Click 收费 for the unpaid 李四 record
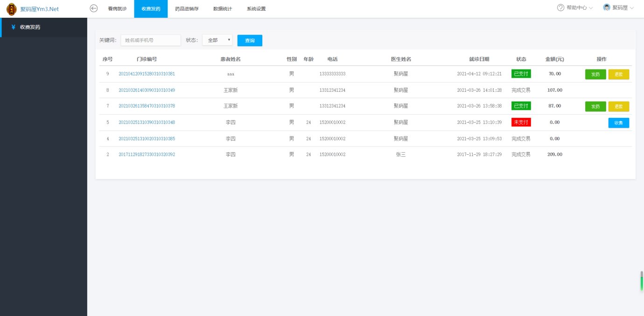 pyautogui.click(x=618, y=123)
